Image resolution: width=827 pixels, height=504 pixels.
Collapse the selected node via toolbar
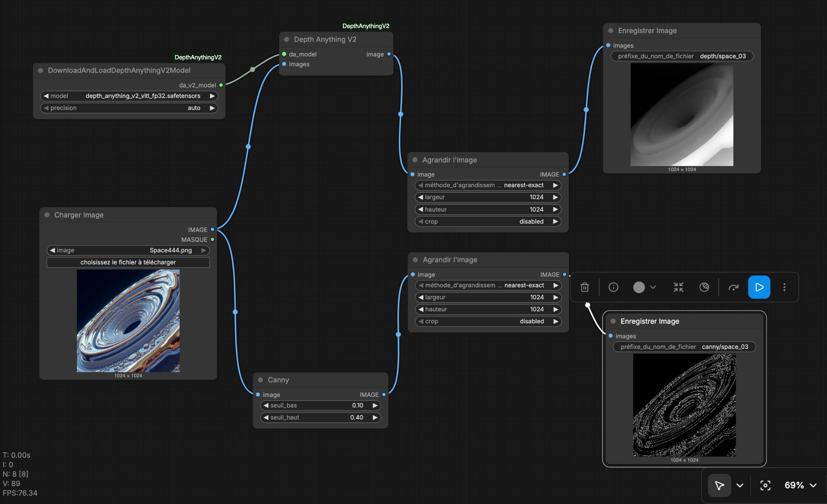coord(678,287)
